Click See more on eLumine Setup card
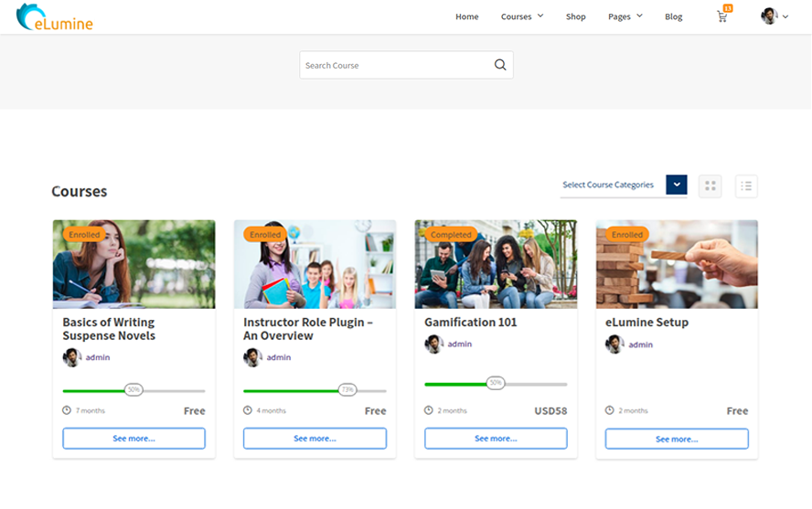This screenshot has height=509, width=812. pyautogui.click(x=677, y=439)
